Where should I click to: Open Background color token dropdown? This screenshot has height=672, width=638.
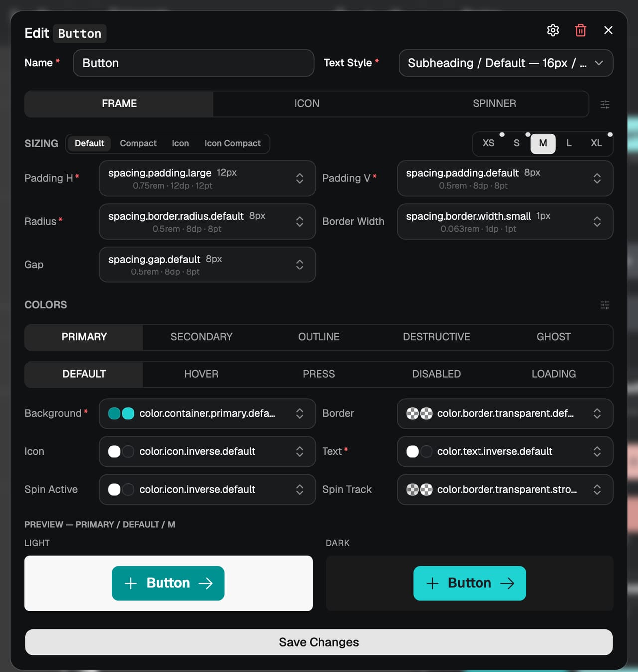click(x=207, y=413)
